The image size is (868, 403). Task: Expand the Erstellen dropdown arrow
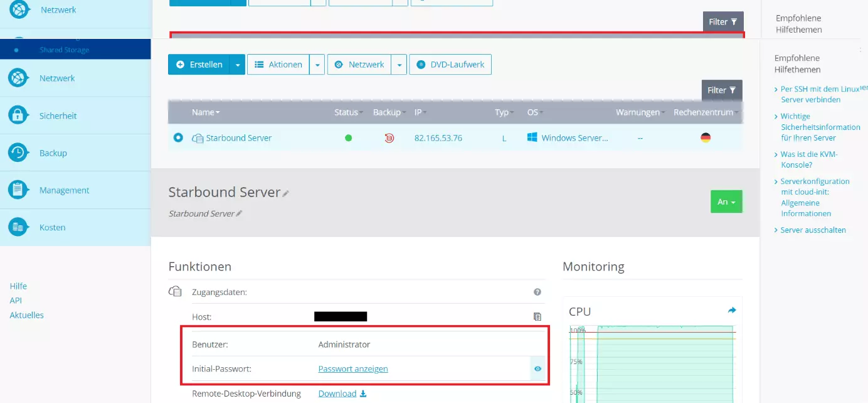coord(238,65)
